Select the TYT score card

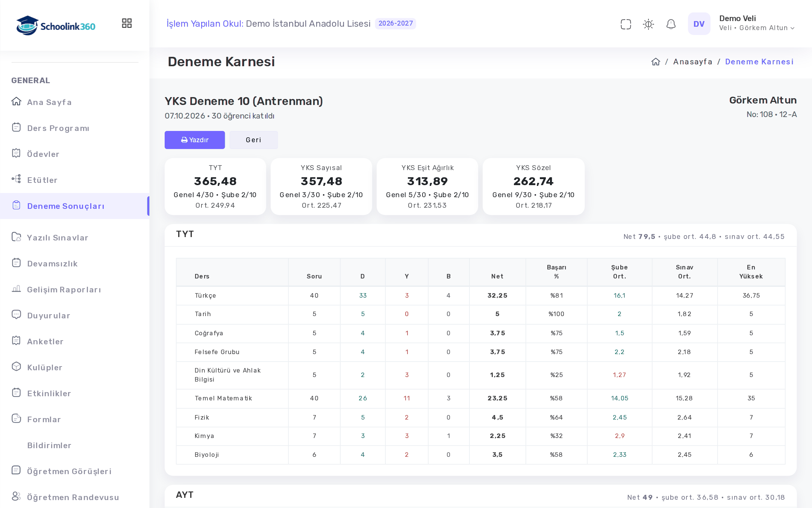pyautogui.click(x=215, y=187)
